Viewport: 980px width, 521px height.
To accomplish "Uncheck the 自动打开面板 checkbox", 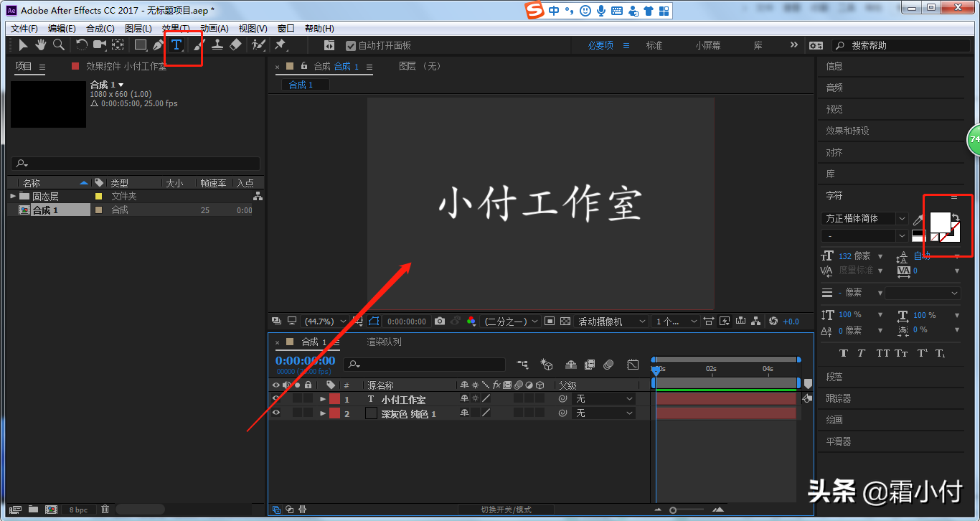I will (351, 45).
